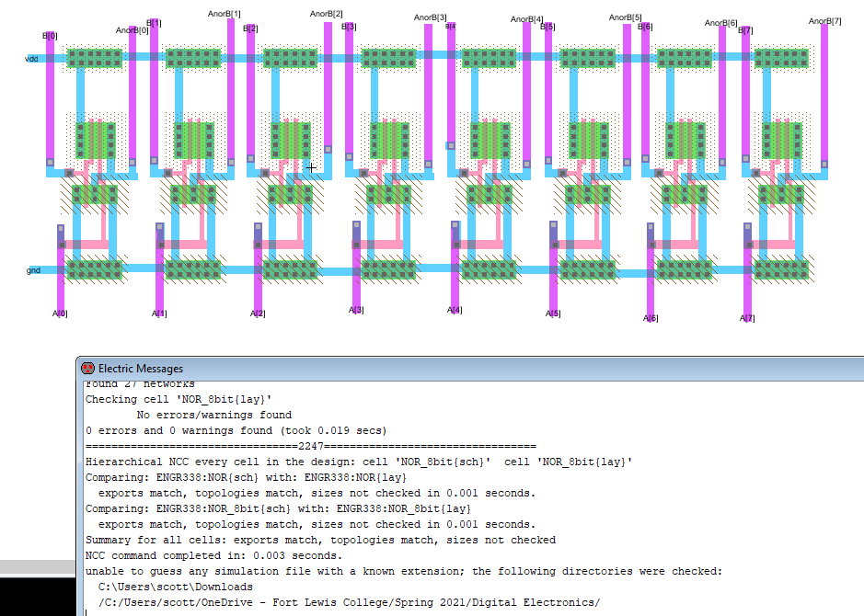The height and width of the screenshot is (616, 864).
Task: Click the "Comparing: ENGR338:NOR{sch}" message line
Action: click(x=246, y=477)
